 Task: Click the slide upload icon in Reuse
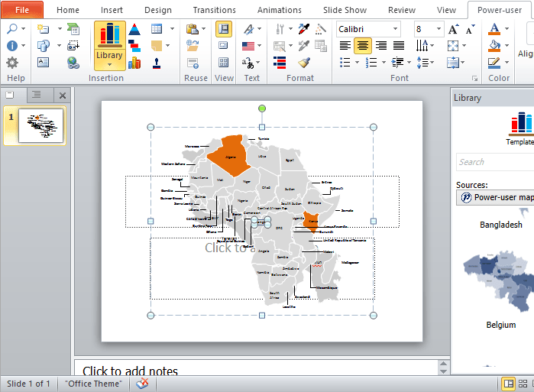193,63
